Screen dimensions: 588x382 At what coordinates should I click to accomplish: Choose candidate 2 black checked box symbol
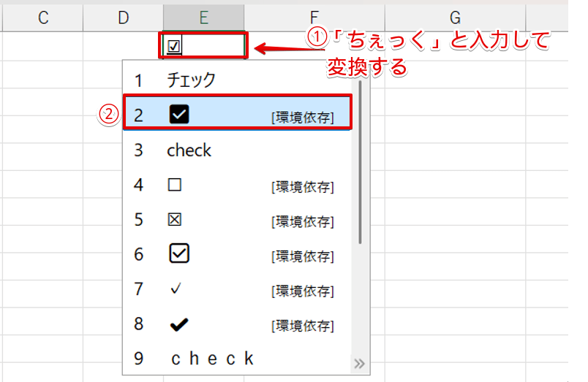click(x=238, y=115)
